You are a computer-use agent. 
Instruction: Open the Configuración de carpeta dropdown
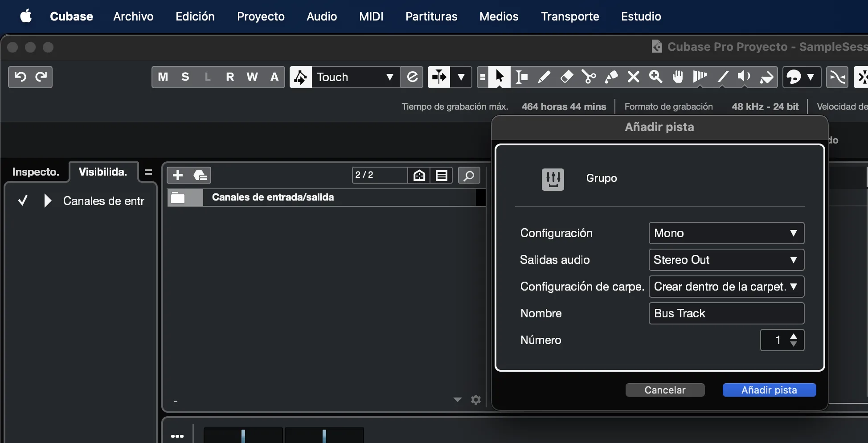point(726,287)
